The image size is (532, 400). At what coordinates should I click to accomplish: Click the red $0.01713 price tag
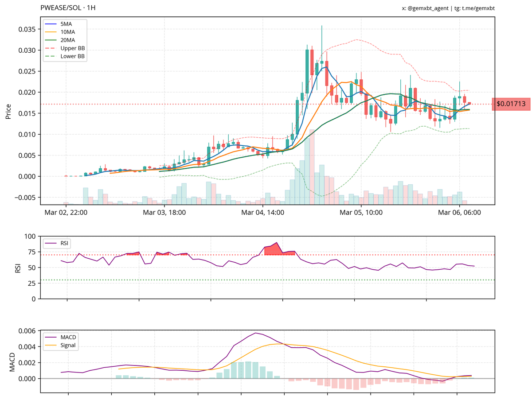coord(511,104)
